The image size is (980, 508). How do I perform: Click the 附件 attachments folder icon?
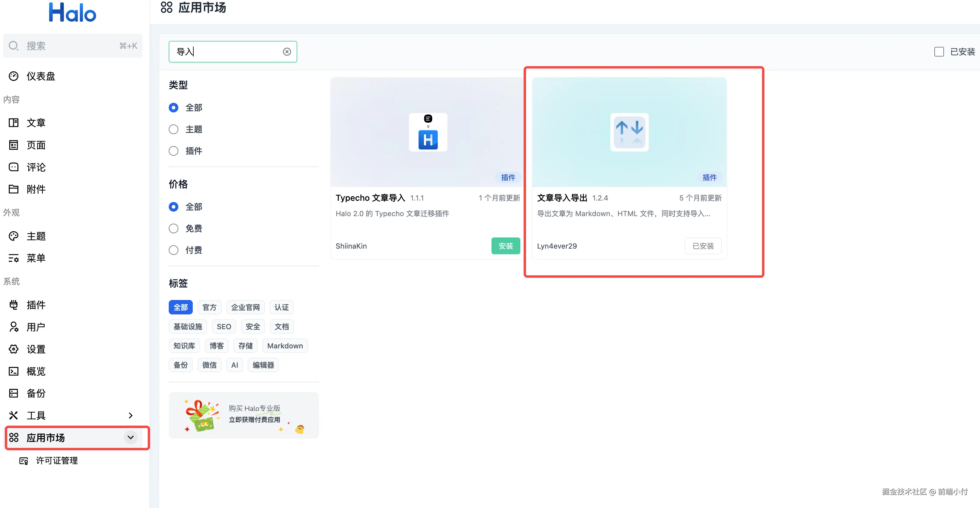pyautogui.click(x=14, y=189)
